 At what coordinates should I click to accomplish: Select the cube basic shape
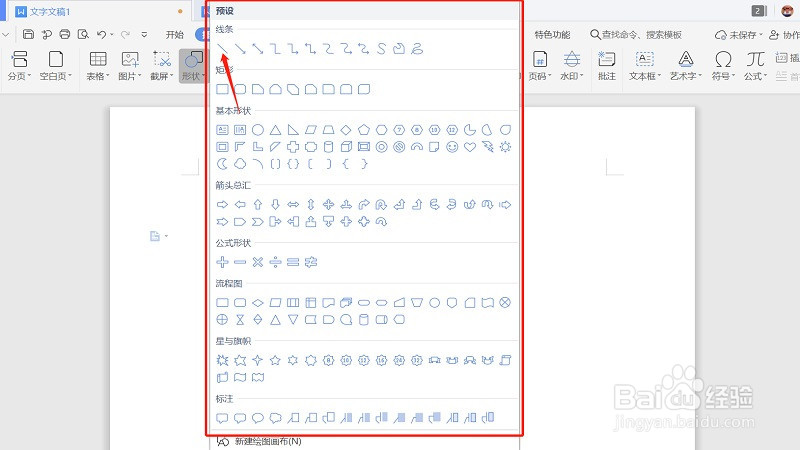coord(346,147)
